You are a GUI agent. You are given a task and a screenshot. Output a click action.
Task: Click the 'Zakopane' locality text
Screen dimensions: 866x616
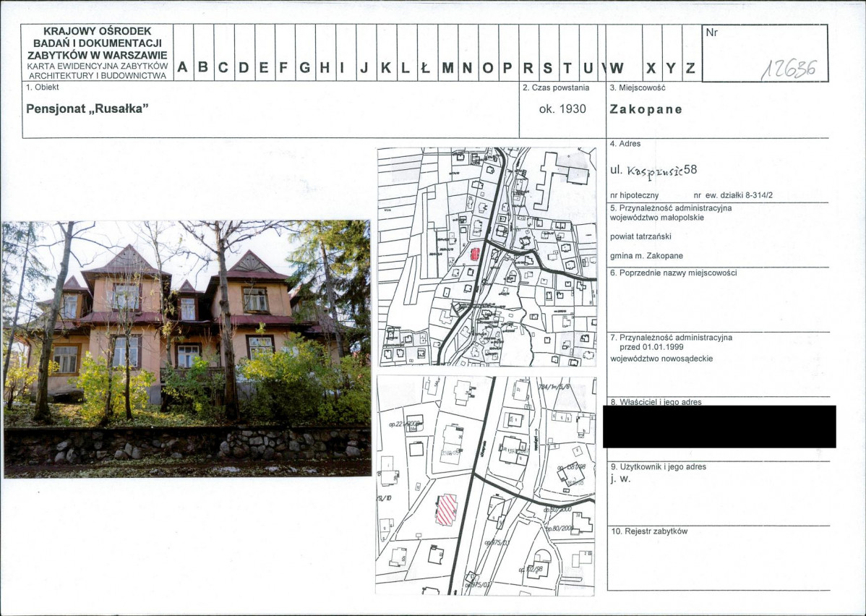coord(646,110)
